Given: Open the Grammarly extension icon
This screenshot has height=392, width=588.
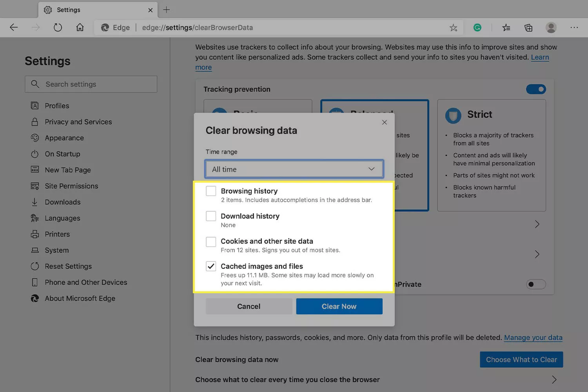Looking at the screenshot, I should pos(477,27).
